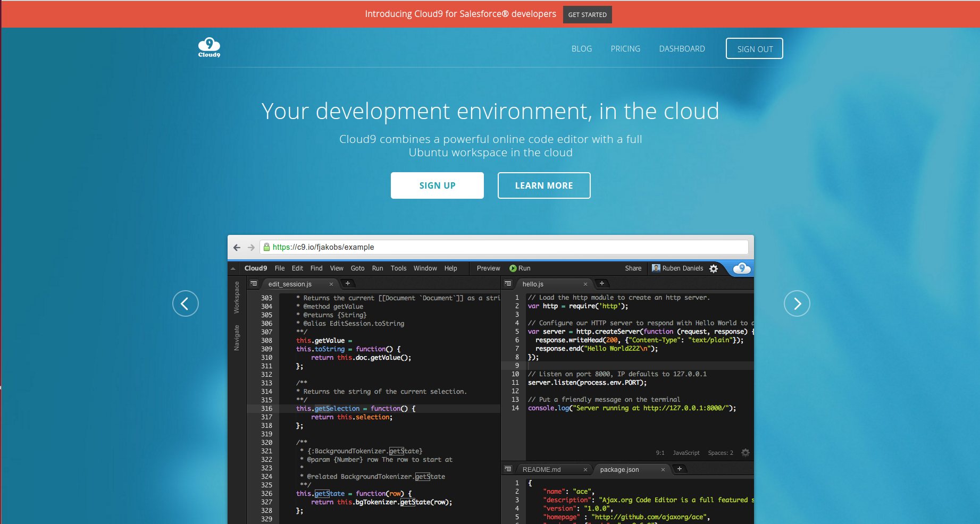Click the Cloud9 logo in the site header
Screen dimensions: 980x524
tap(209, 48)
